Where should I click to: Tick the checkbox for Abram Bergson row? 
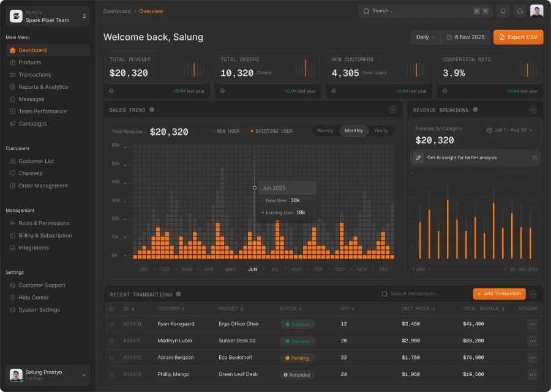pos(112,358)
